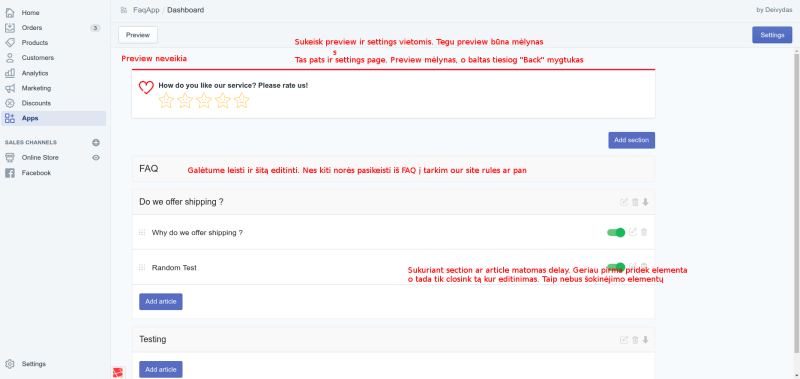Rate the service with the second star
Screen dimensions: 800x379
(x=185, y=100)
